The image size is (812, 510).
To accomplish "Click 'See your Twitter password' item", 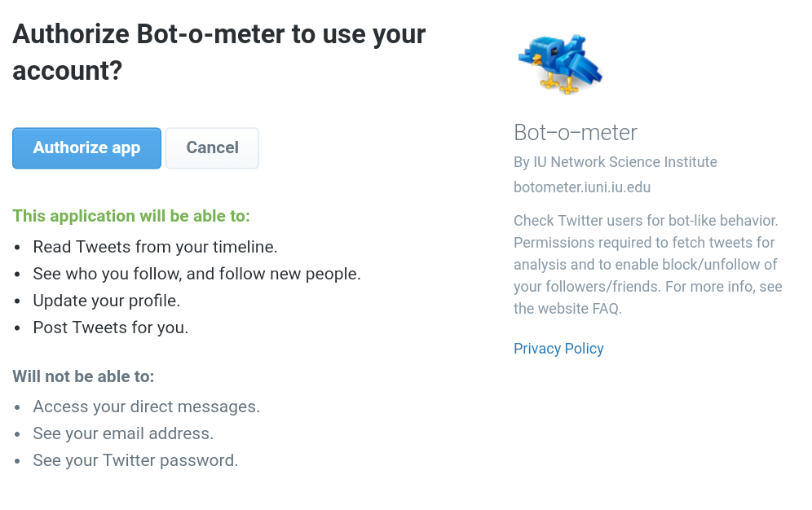I will 135,460.
